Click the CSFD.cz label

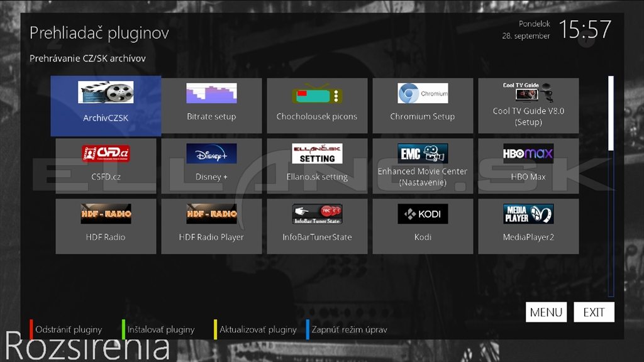(x=106, y=177)
